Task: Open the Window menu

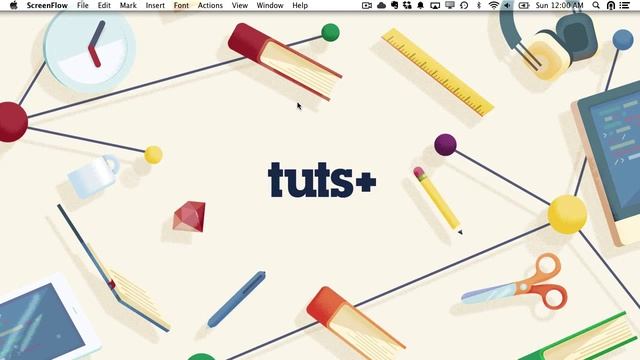Action: pyautogui.click(x=270, y=5)
